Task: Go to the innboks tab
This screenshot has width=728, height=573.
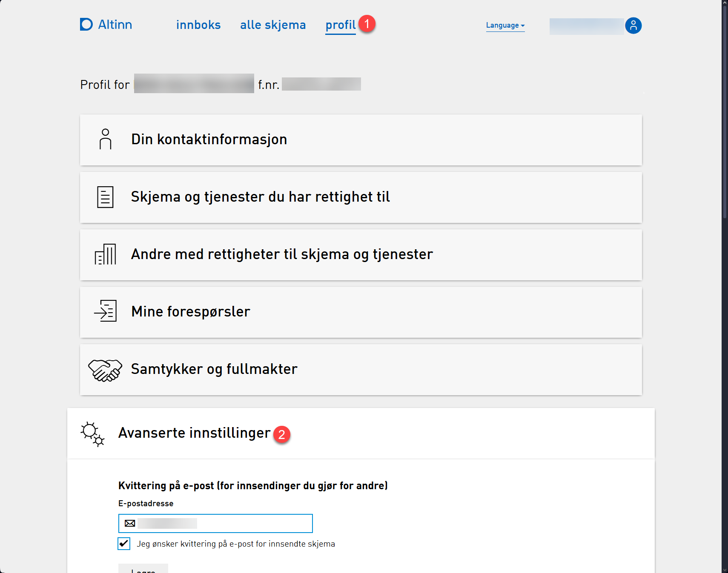Action: click(198, 25)
